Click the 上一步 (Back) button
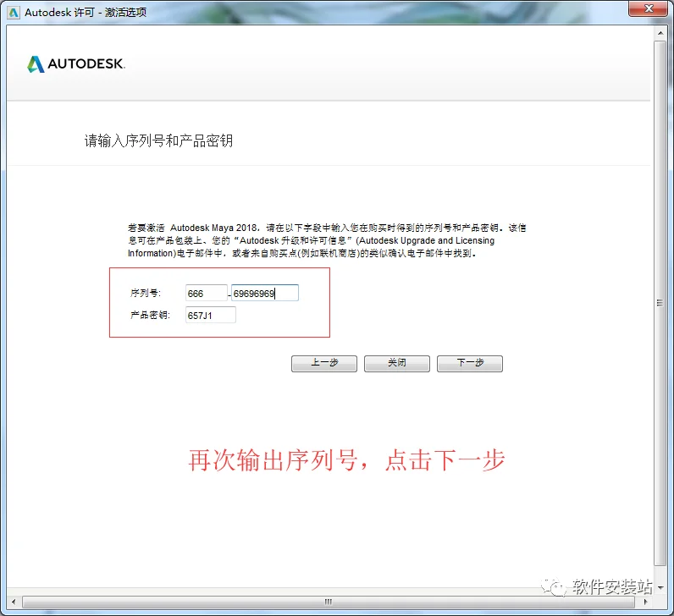 (x=324, y=363)
